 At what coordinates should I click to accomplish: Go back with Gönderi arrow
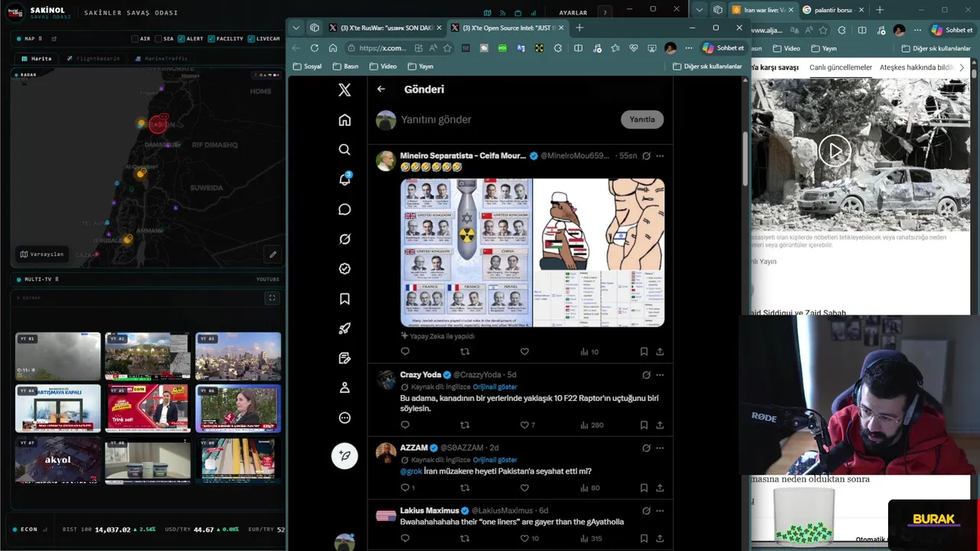381,89
